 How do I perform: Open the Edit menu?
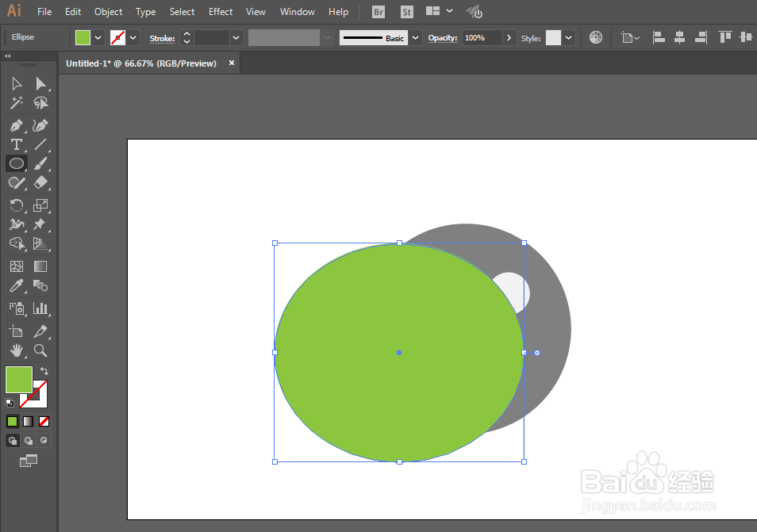tap(73, 12)
